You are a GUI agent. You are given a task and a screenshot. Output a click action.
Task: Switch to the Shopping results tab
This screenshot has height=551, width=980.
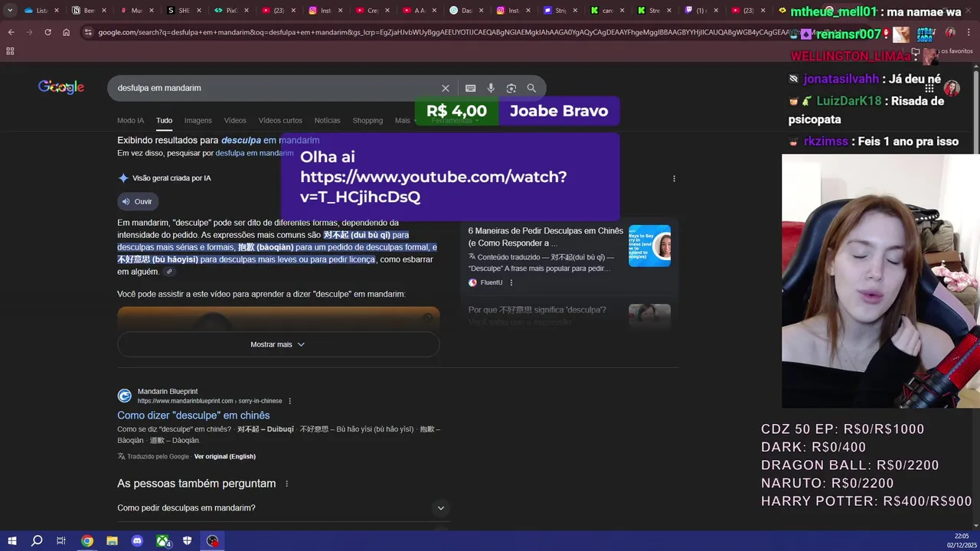(x=367, y=120)
